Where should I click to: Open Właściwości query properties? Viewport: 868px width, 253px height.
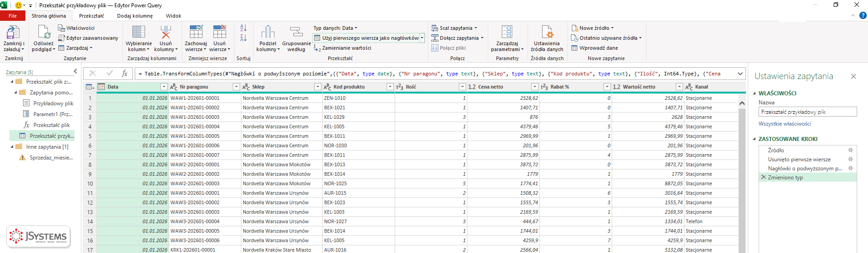76,28
